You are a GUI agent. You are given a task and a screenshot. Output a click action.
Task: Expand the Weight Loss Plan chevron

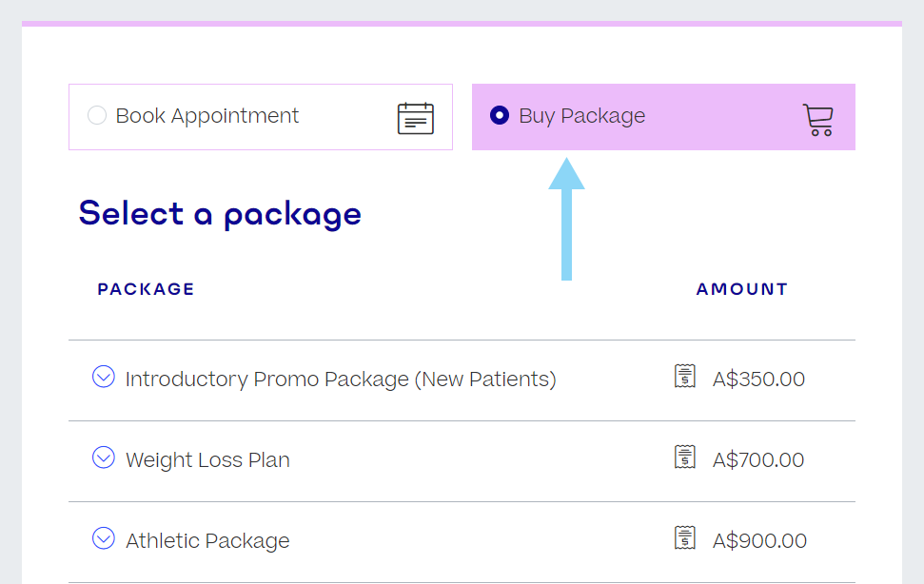point(103,458)
